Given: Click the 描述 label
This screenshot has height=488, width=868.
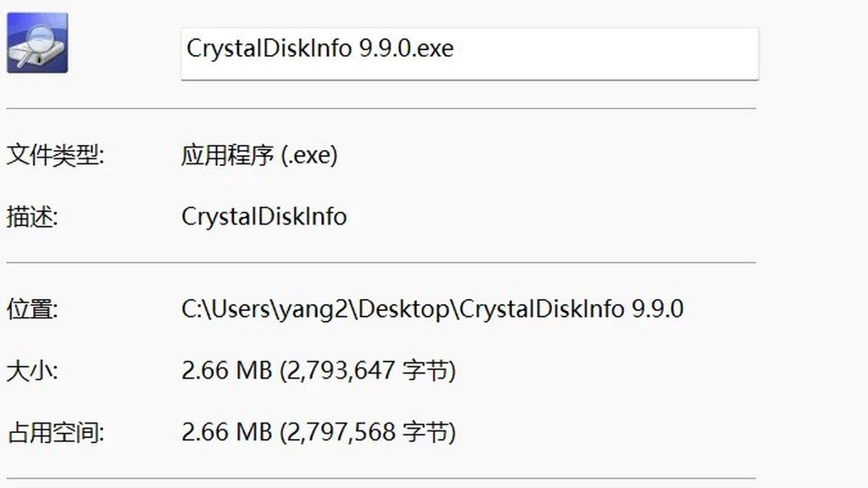Looking at the screenshot, I should (x=32, y=216).
